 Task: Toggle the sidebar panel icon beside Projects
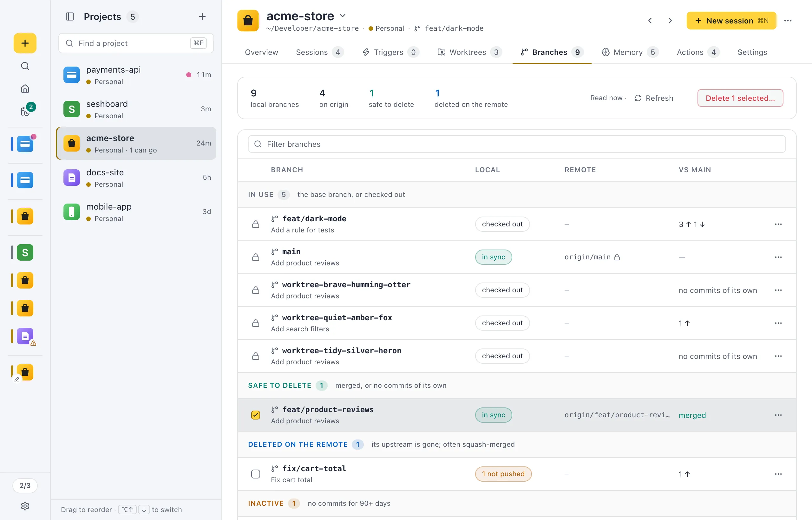[69, 16]
